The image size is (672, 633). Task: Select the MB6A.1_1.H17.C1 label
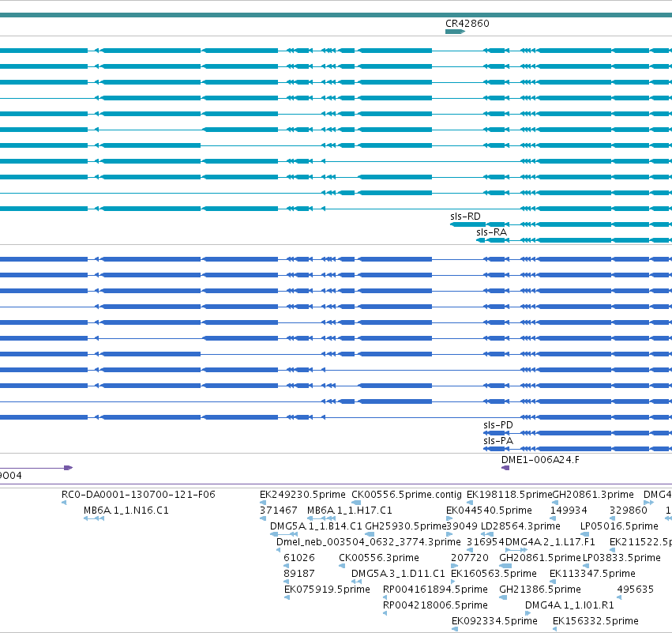pos(350,511)
